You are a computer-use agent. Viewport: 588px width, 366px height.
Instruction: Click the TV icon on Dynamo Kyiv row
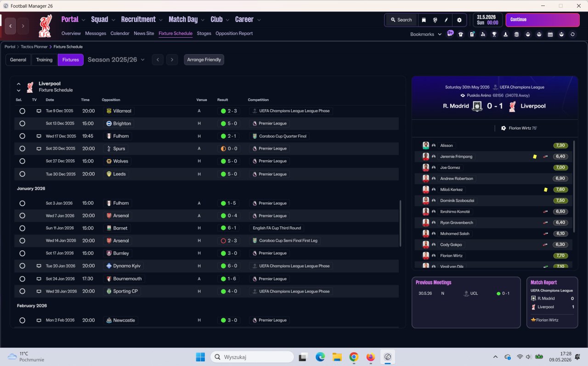[39, 266]
